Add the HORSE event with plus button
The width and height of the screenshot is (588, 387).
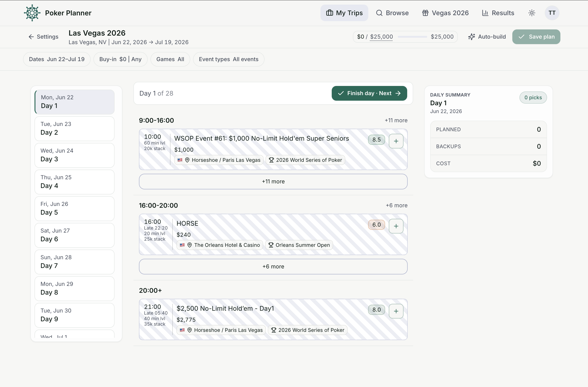click(396, 226)
